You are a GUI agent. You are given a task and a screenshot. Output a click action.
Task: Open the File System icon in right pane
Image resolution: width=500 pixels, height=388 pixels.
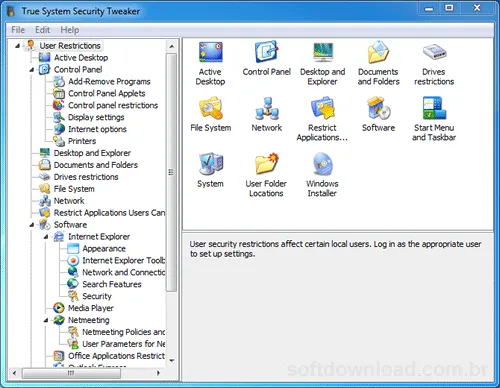click(x=210, y=108)
